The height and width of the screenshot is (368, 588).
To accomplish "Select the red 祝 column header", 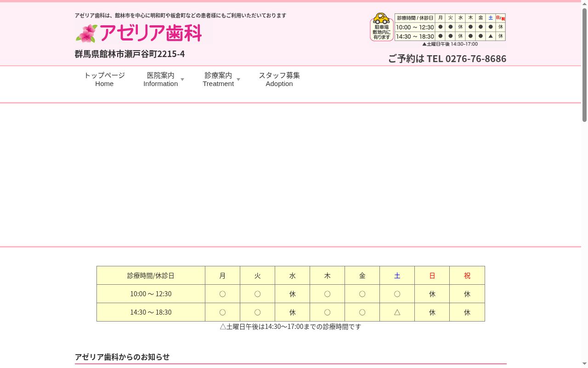I will [467, 276].
